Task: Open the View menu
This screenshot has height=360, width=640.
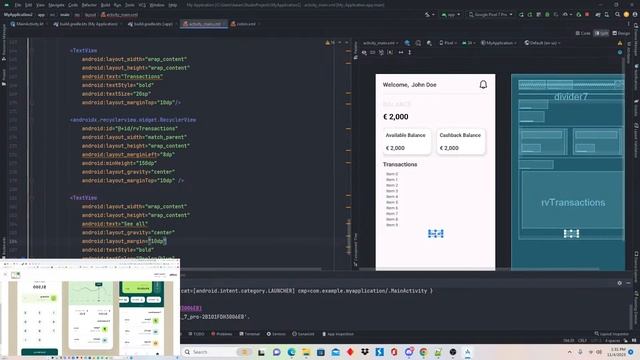Action: point(40,5)
